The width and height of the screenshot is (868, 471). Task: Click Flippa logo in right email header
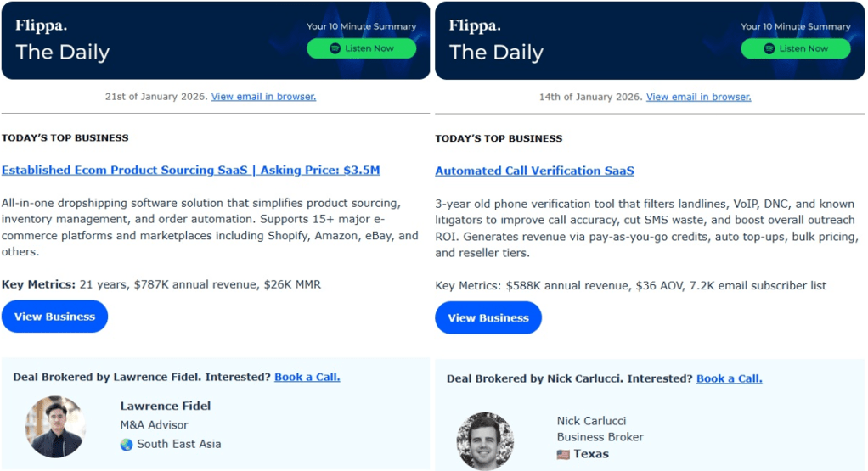click(475, 25)
